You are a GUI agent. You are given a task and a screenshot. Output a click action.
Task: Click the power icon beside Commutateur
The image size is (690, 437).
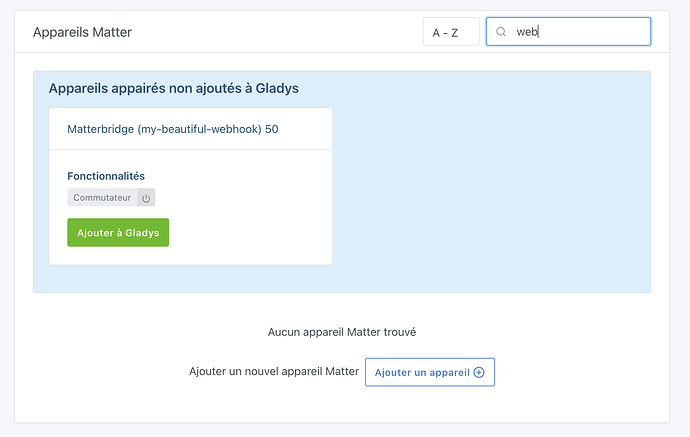pos(146,198)
